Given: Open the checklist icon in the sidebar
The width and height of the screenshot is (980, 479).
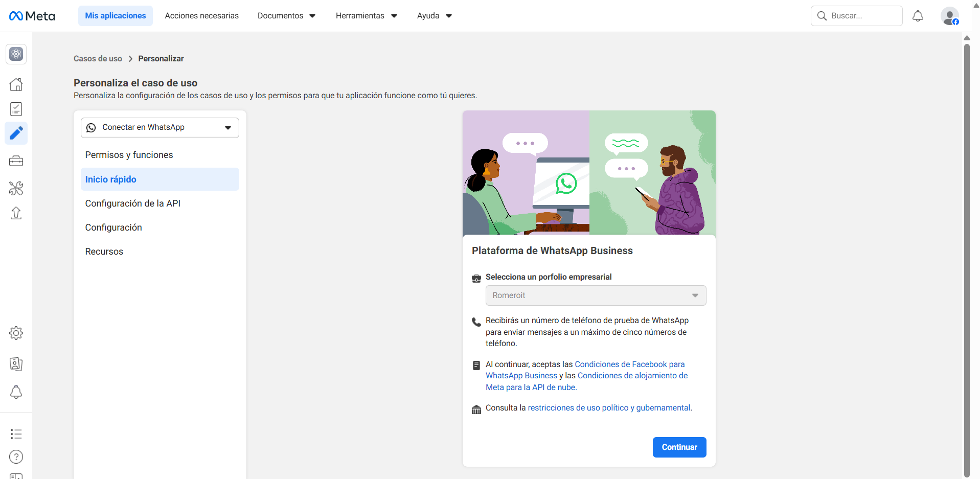Looking at the screenshot, I should [16, 109].
